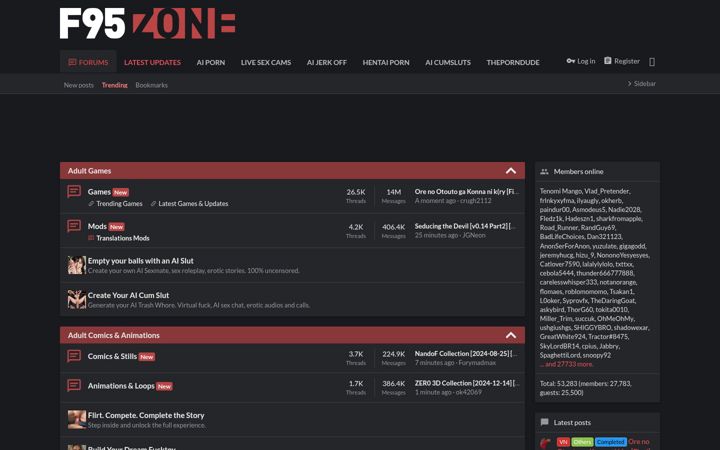Image resolution: width=720 pixels, height=450 pixels.
Task: Click the Latest posts chat icon
Action: coord(544,422)
